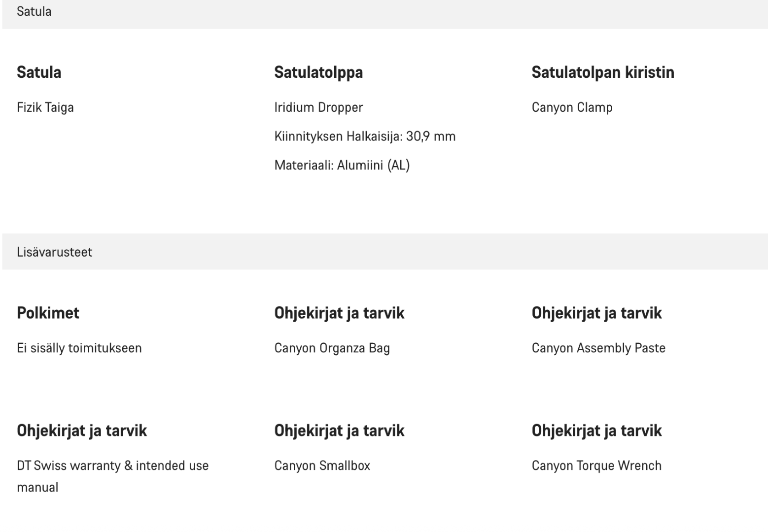This screenshot has height=532, width=768.
Task: Click the bold Satula heading above Fizik Taiga
Action: click(39, 72)
